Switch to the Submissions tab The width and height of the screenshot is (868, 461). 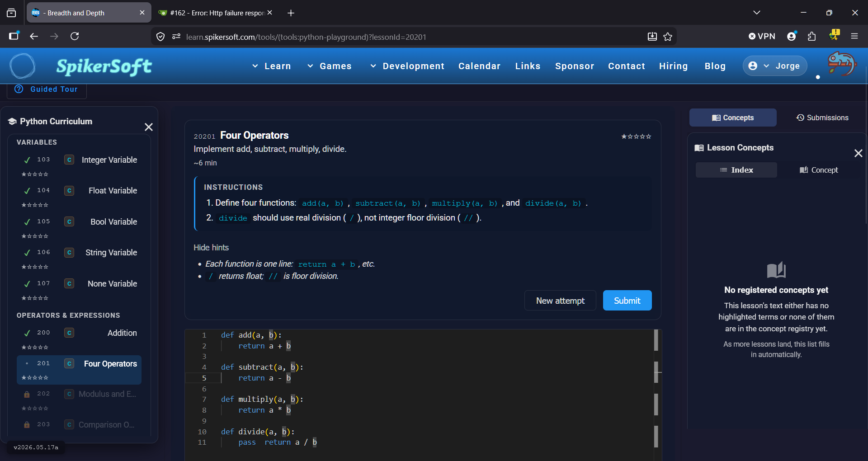(822, 118)
